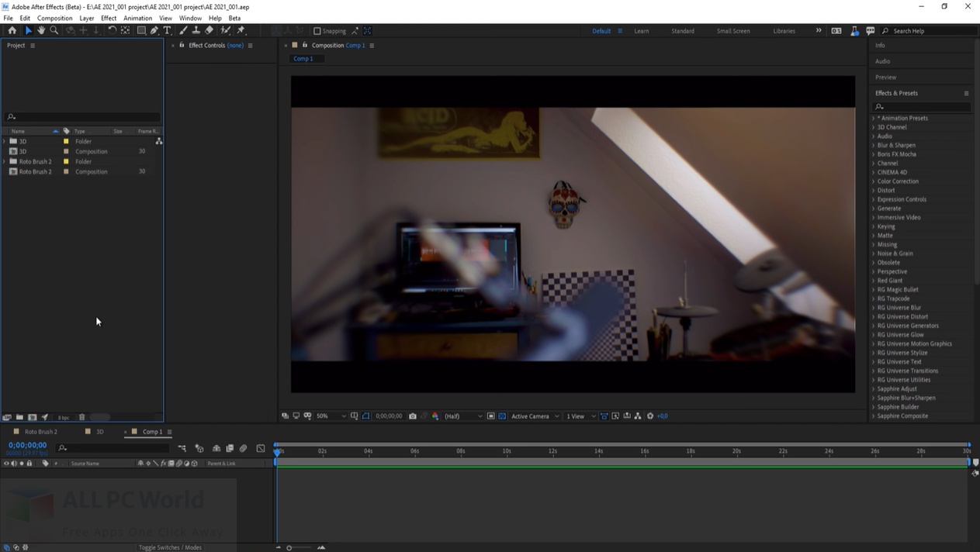Open the Composition menu
980x552 pixels.
[54, 18]
